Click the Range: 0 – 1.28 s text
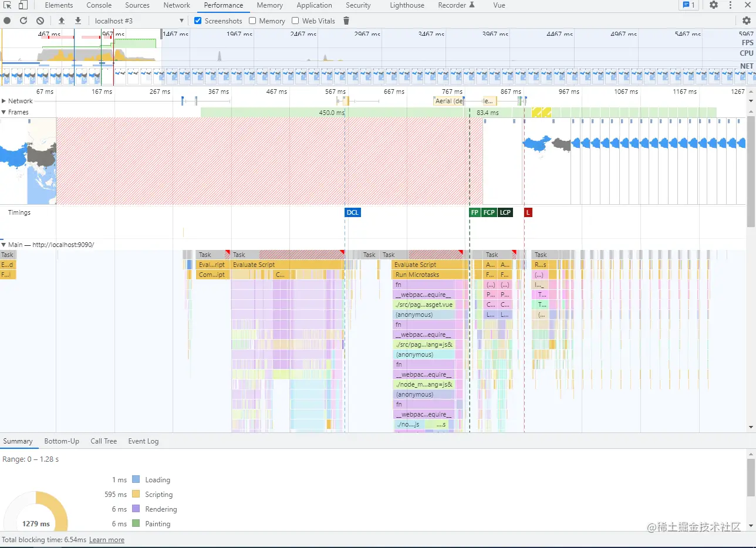This screenshot has width=756, height=548. coord(31,459)
